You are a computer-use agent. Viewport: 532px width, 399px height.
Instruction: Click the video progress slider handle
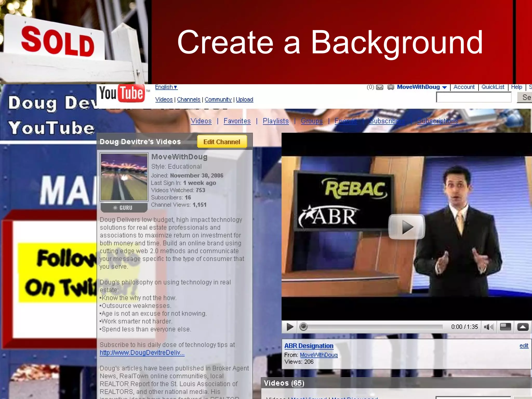[x=303, y=327]
